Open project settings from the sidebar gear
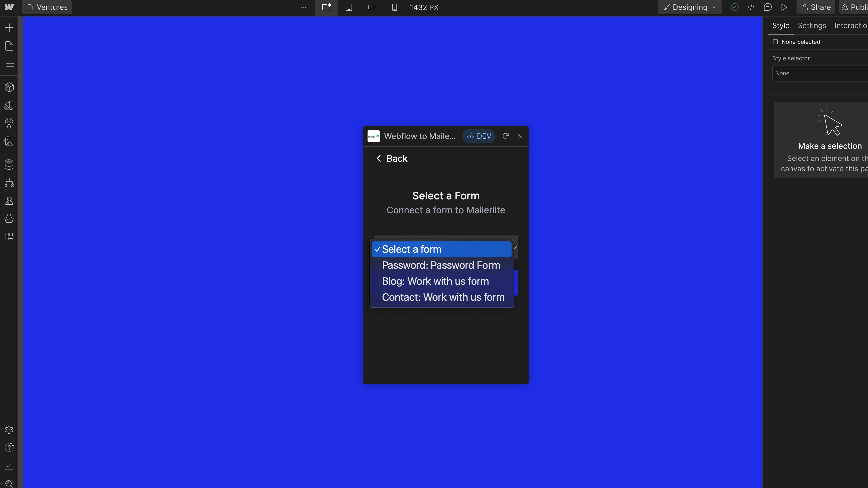 click(9, 429)
